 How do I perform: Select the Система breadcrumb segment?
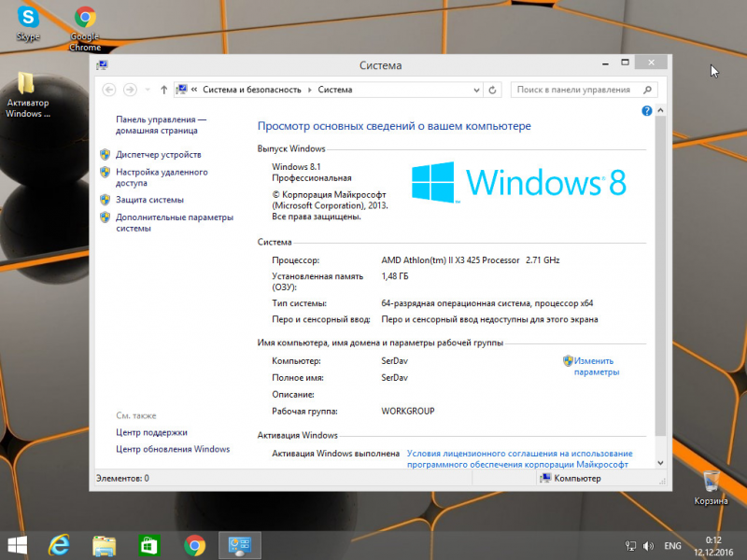tap(335, 90)
